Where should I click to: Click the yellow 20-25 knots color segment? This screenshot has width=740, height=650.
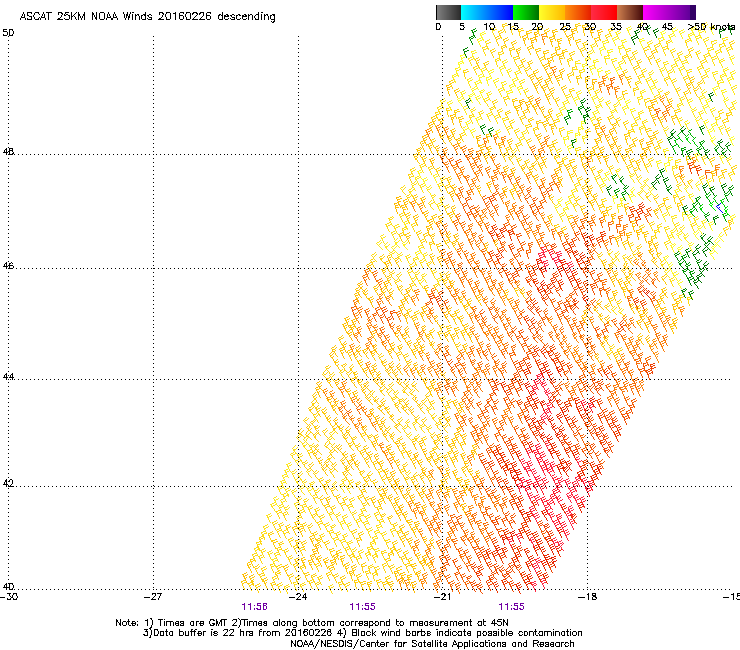pyautogui.click(x=552, y=12)
